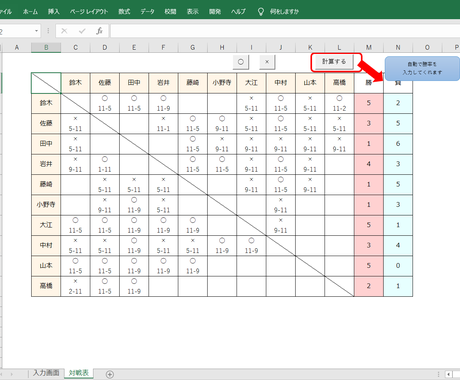
Task: Select the 藤崎 row label cell
Action: click(46, 185)
